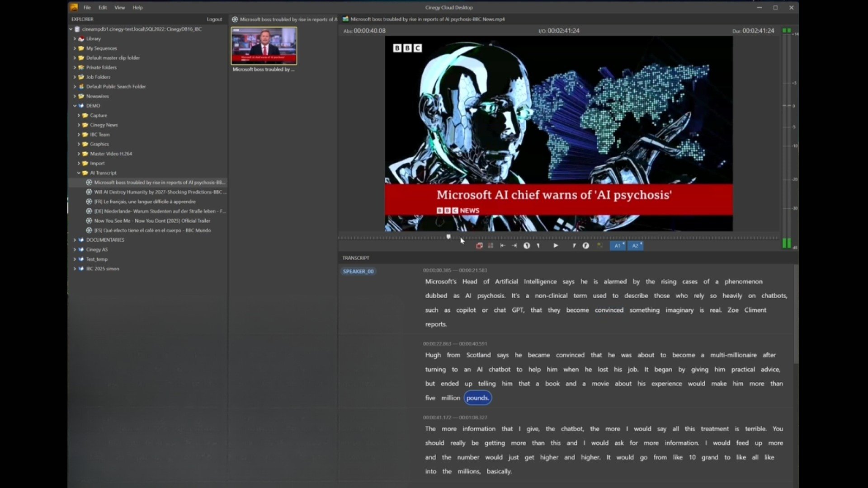Screen dimensions: 868x488
Task: Click the Logout link in Explorer panel
Action: (214, 19)
